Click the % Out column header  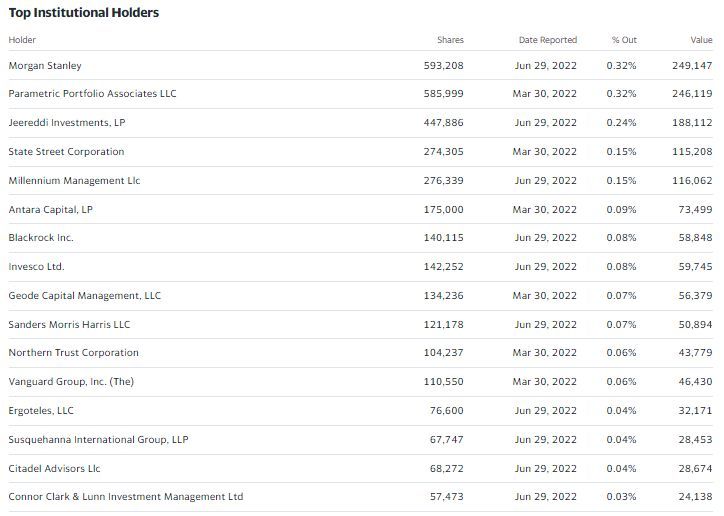[x=624, y=40]
